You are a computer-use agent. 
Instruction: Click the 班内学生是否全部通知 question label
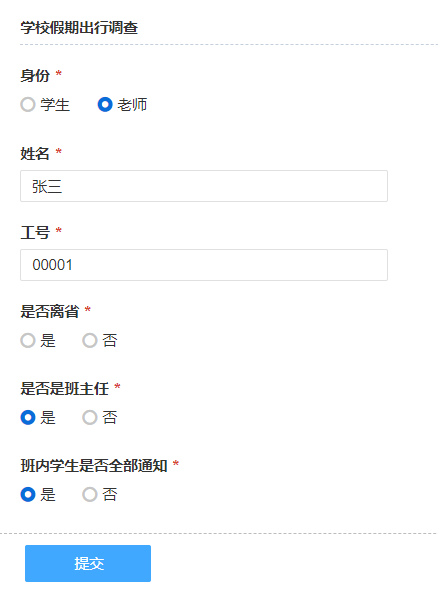[x=94, y=466]
